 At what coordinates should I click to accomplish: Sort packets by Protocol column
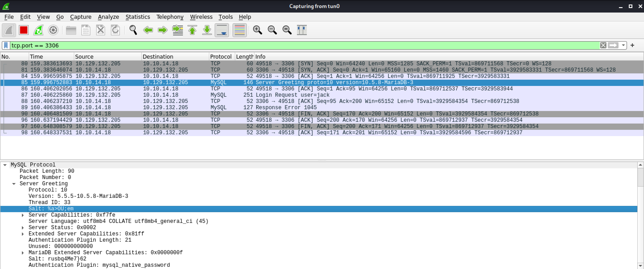coord(222,57)
